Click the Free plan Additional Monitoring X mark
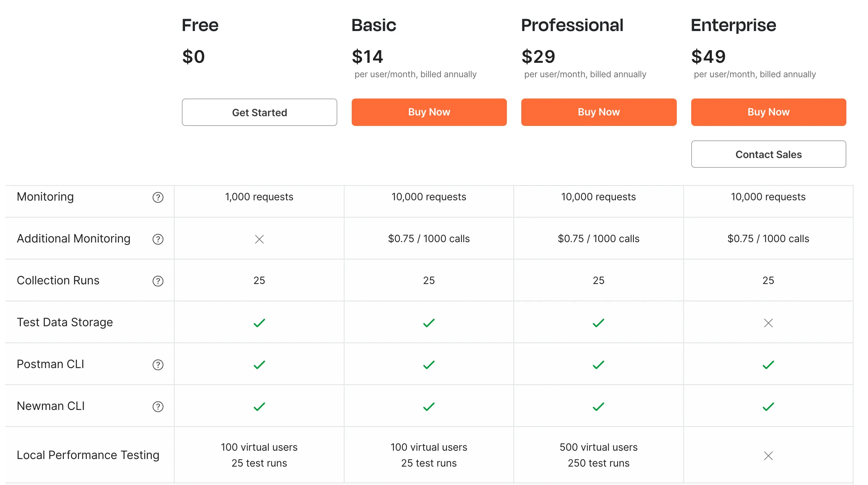 click(259, 239)
